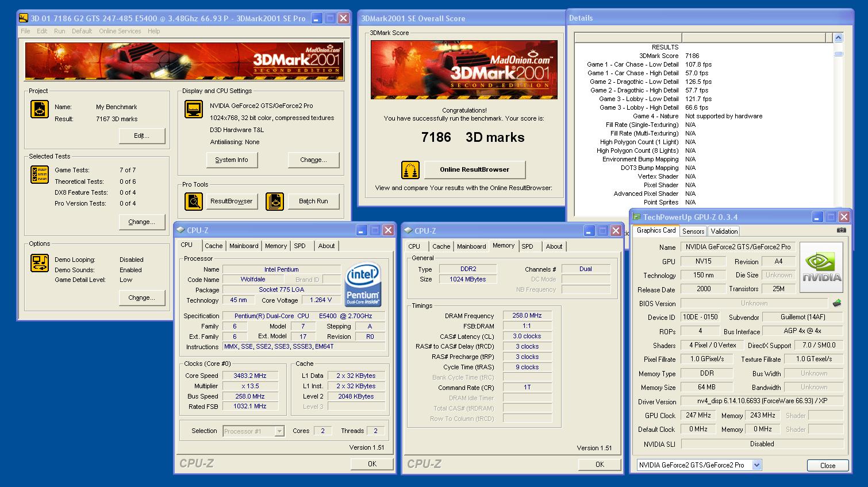Switch to the Sensors tab in GPU-Z

693,231
